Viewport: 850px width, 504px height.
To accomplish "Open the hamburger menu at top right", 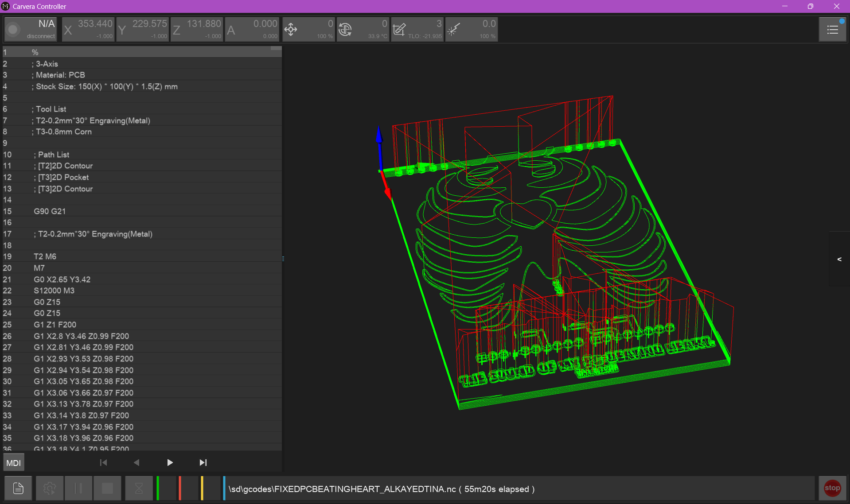I will click(x=832, y=30).
